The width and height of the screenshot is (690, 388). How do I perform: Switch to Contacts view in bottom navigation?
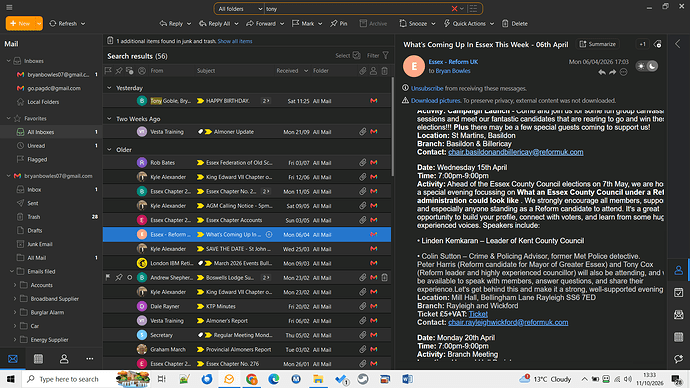click(64, 359)
